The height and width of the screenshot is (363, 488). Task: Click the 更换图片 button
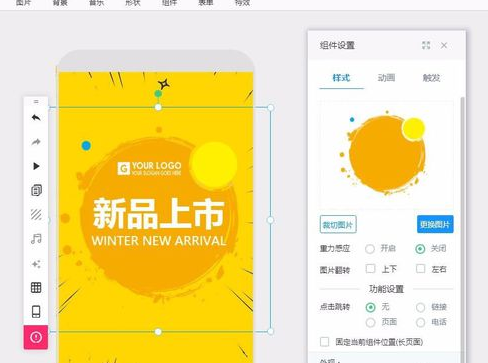tap(435, 224)
